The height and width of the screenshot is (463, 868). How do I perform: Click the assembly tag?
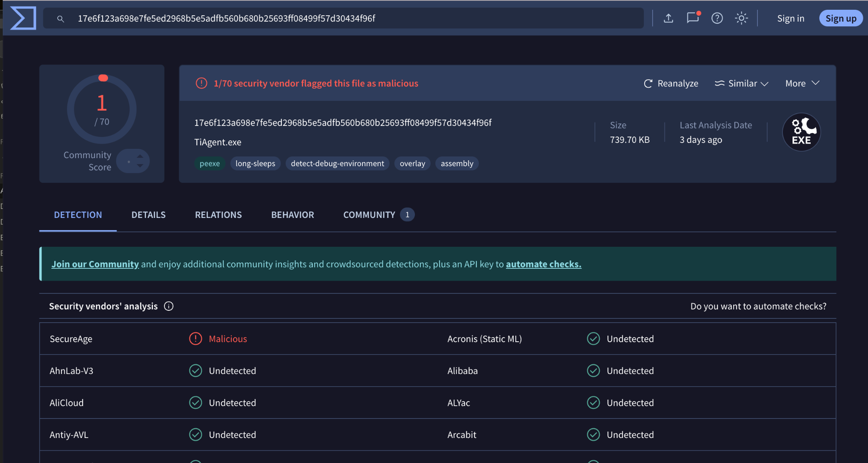tap(457, 163)
